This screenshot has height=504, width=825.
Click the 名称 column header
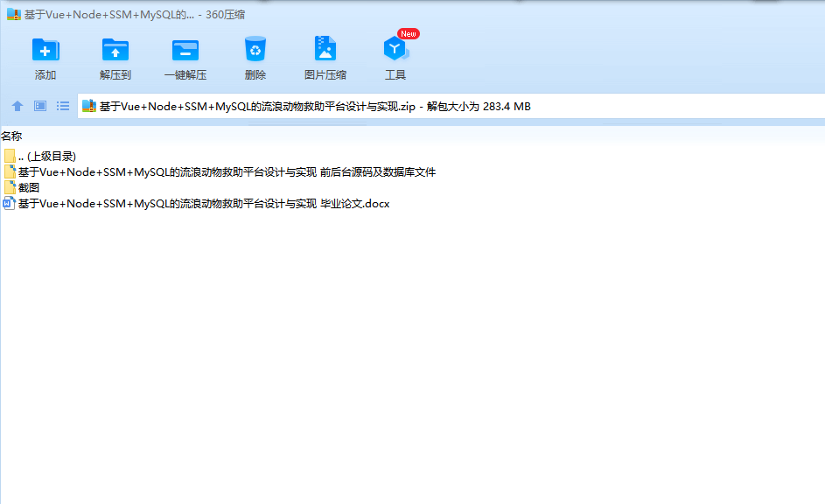(x=11, y=136)
